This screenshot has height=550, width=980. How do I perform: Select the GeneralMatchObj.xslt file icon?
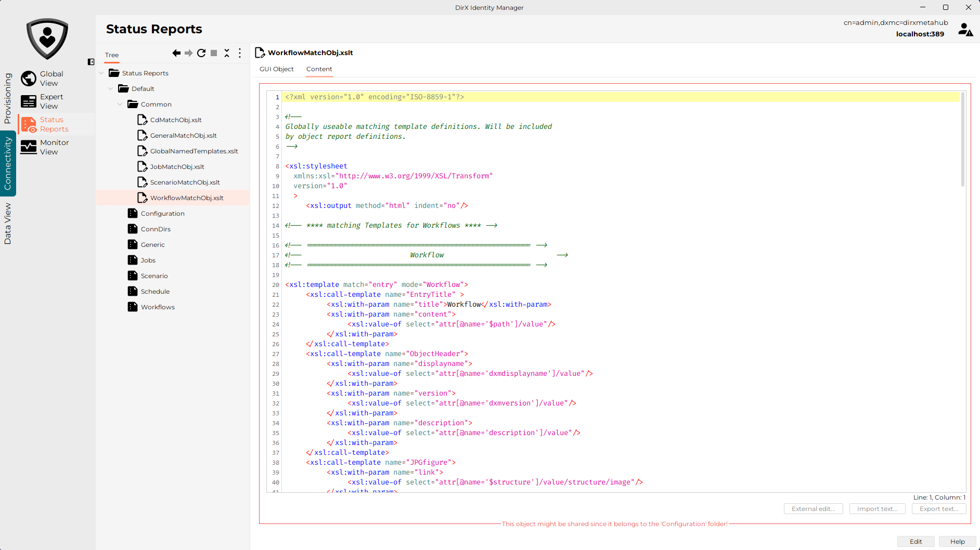(x=142, y=136)
